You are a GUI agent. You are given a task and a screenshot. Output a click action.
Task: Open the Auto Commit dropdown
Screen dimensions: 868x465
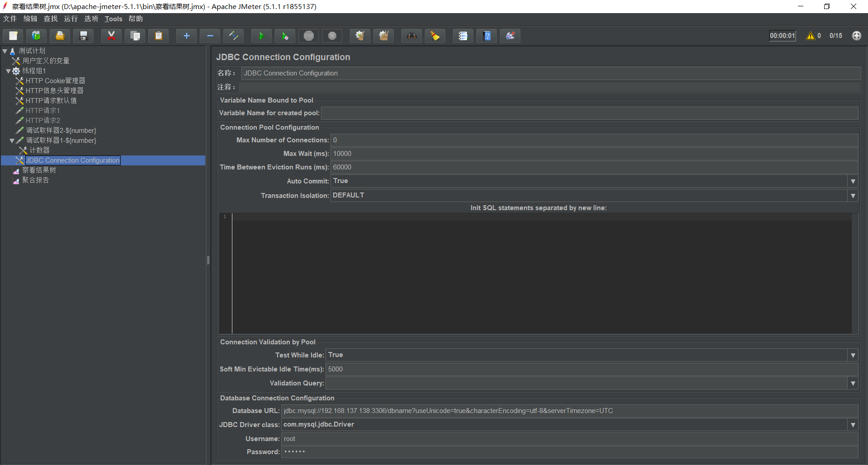[x=853, y=181]
